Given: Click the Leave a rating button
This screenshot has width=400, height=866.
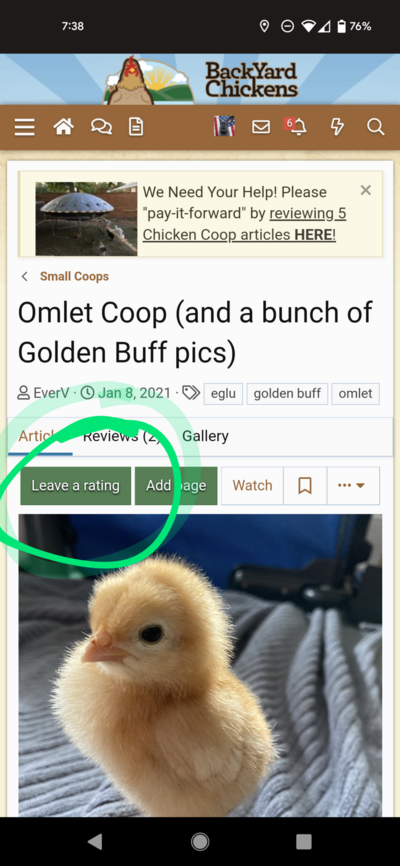Looking at the screenshot, I should [76, 486].
